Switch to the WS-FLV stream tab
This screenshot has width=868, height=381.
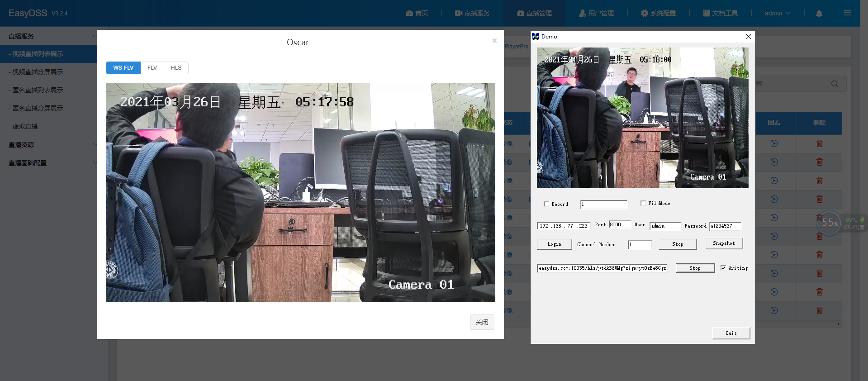[123, 68]
